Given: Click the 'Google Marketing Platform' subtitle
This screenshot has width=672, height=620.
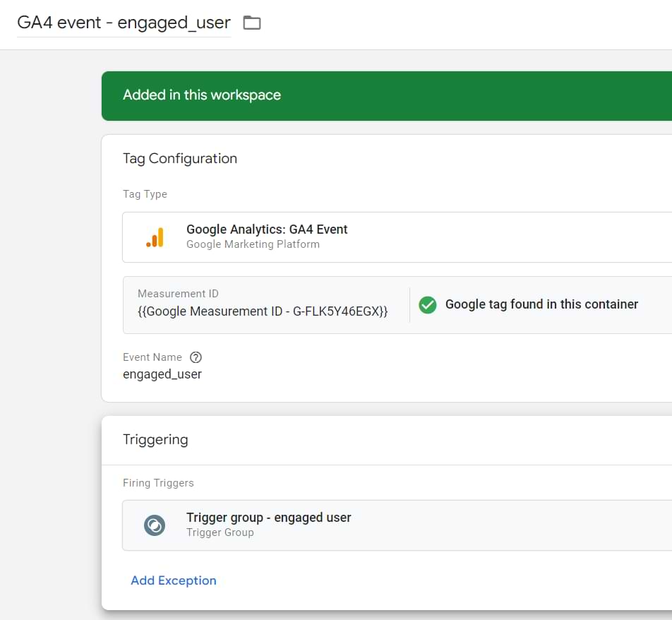Looking at the screenshot, I should tap(253, 244).
